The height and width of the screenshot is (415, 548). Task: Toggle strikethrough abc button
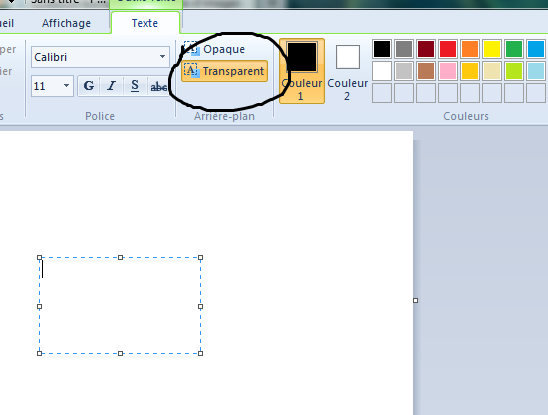tap(158, 86)
